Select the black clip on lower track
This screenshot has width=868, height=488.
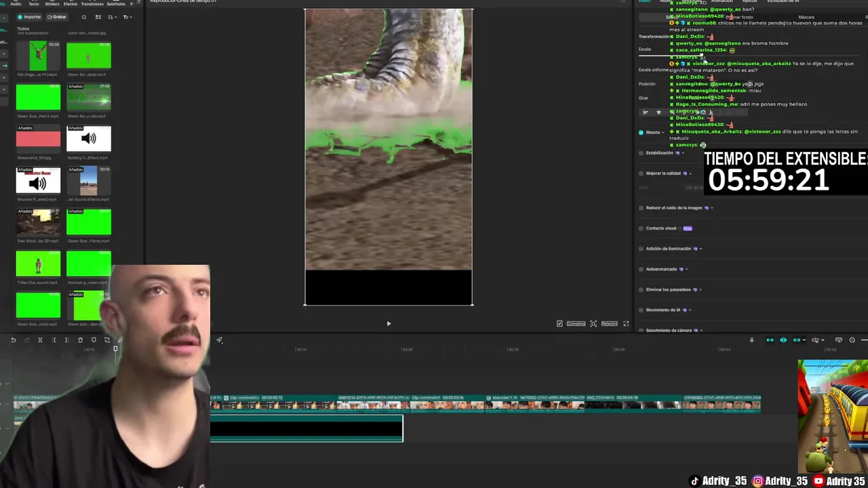click(307, 428)
